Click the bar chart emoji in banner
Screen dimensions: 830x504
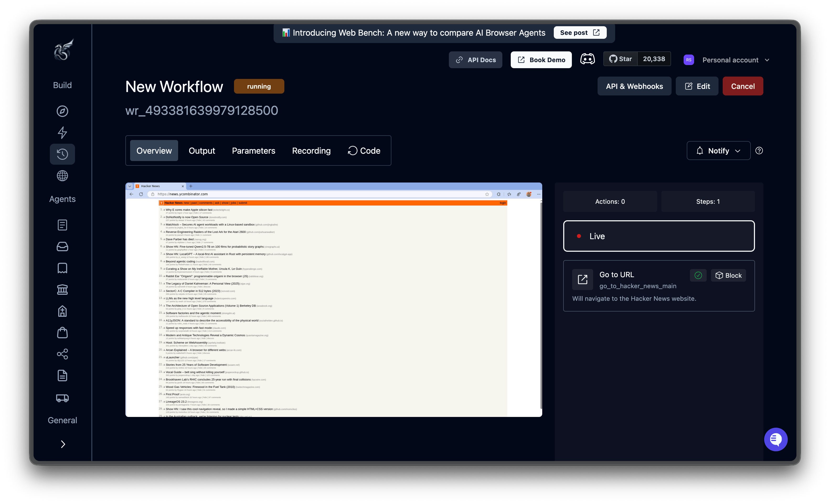[x=286, y=33]
